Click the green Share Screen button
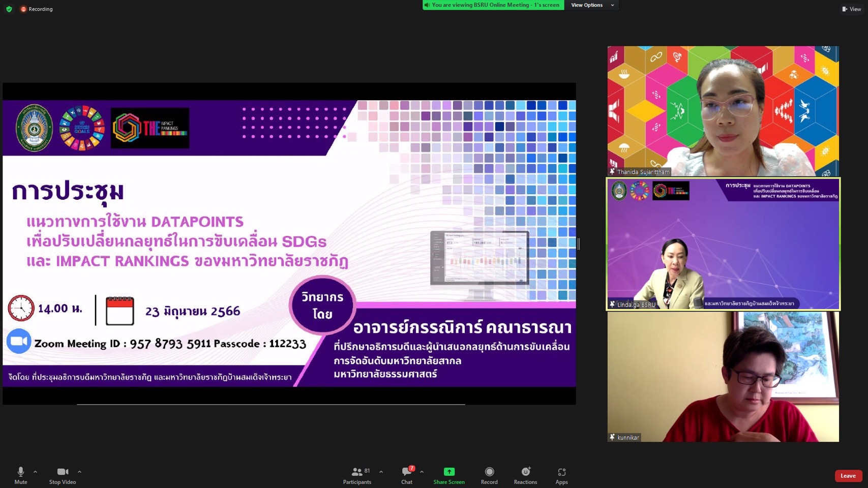868x488 pixels. tap(449, 475)
